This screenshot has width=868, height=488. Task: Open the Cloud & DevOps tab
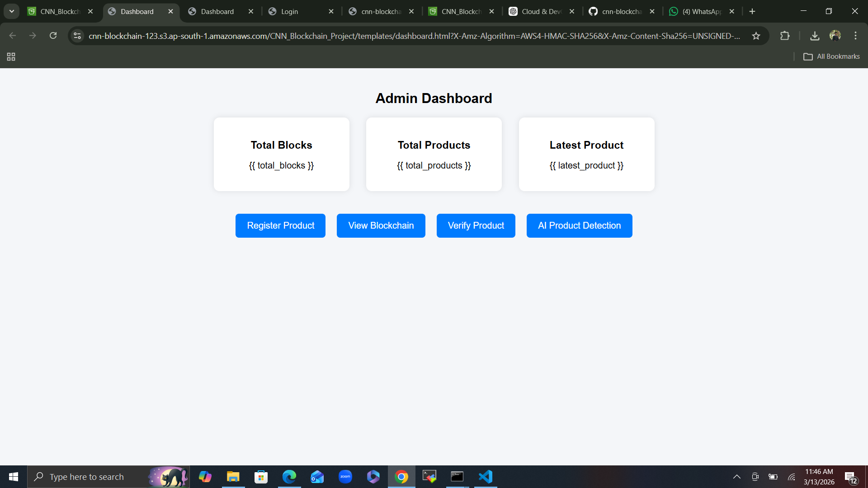541,11
